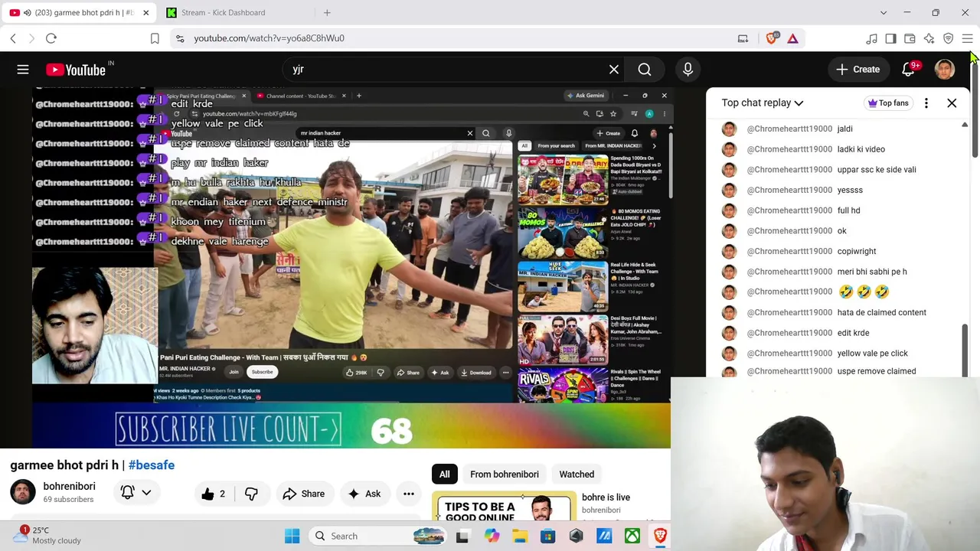The image size is (980, 551).
Task: Open Xbox app from taskbar
Action: click(x=632, y=536)
